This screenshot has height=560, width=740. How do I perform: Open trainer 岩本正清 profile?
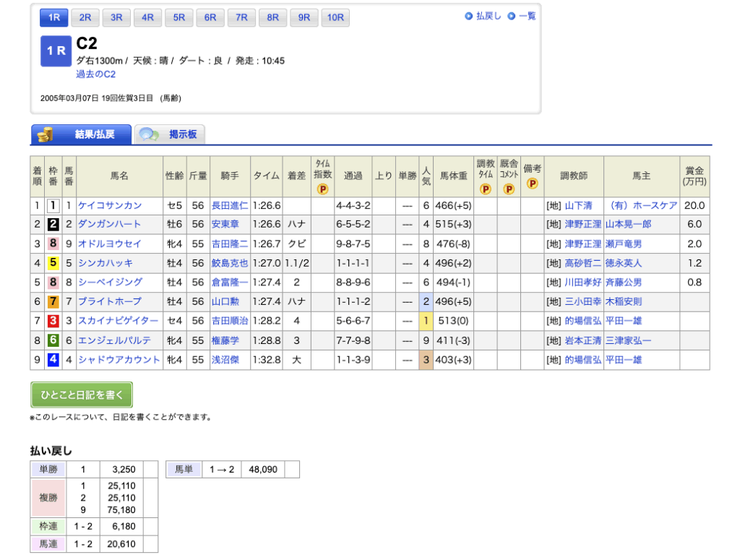tap(583, 340)
